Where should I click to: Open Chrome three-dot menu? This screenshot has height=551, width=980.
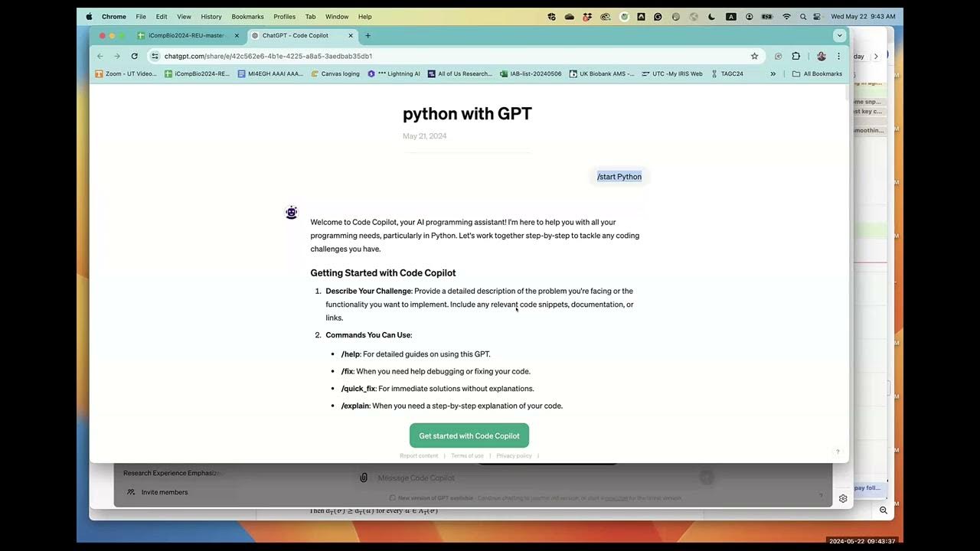tap(838, 56)
